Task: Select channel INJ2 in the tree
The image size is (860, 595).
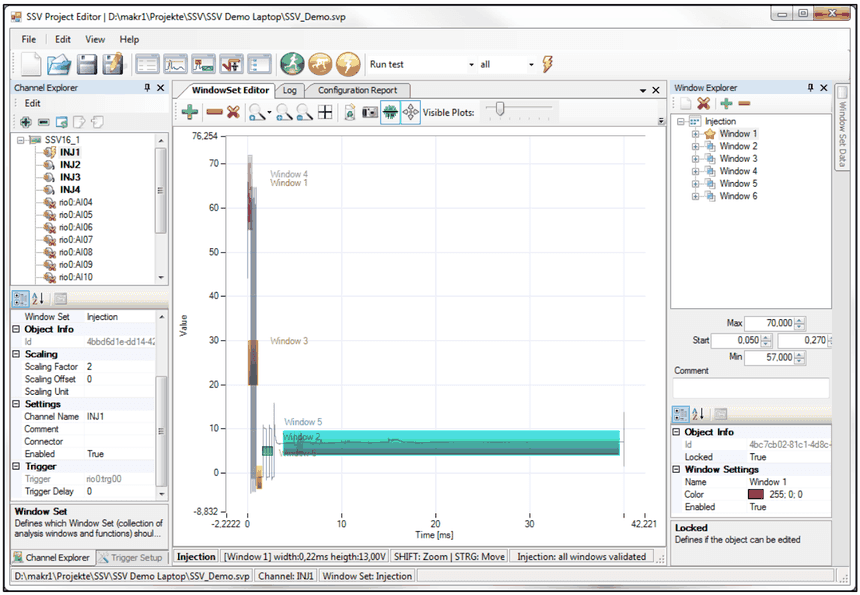Action: [70, 165]
